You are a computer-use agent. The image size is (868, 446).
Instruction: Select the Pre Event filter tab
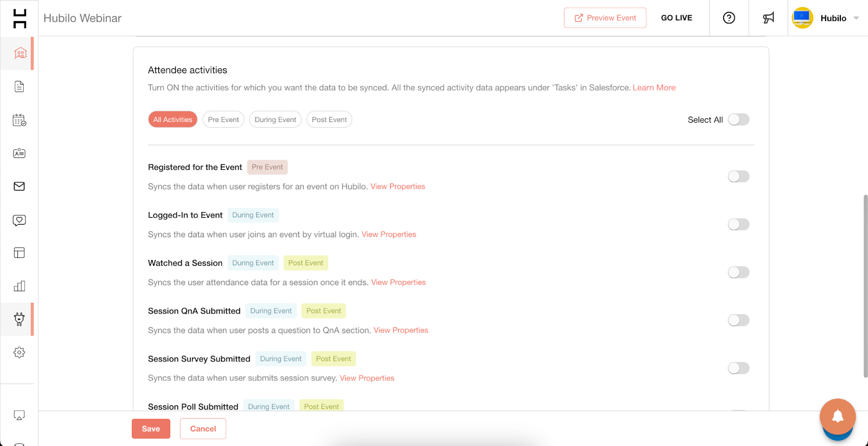pyautogui.click(x=224, y=119)
